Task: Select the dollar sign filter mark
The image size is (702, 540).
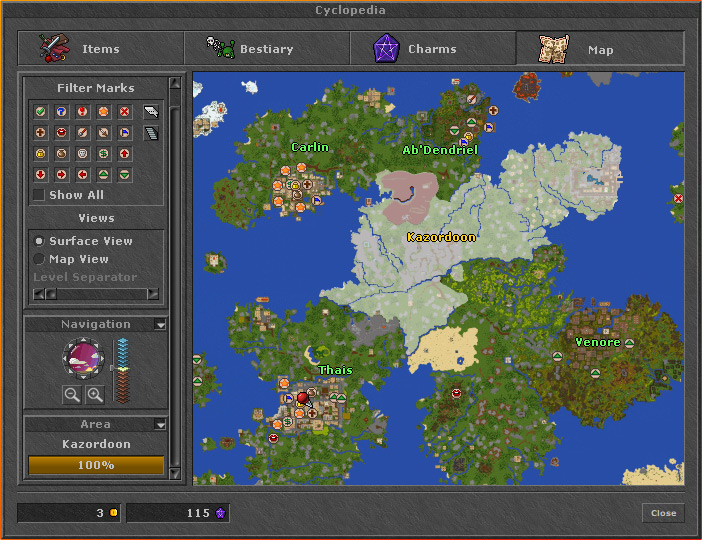Action: click(x=104, y=154)
